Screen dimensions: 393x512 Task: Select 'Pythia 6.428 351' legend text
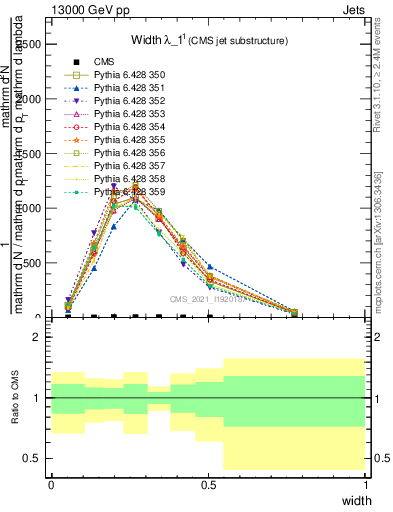pos(130,88)
